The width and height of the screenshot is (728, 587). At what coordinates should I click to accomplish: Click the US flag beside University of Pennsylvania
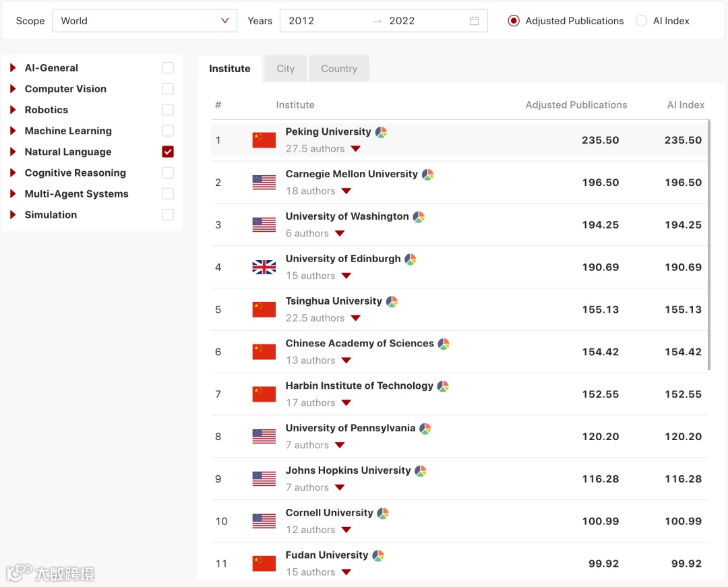pos(264,436)
